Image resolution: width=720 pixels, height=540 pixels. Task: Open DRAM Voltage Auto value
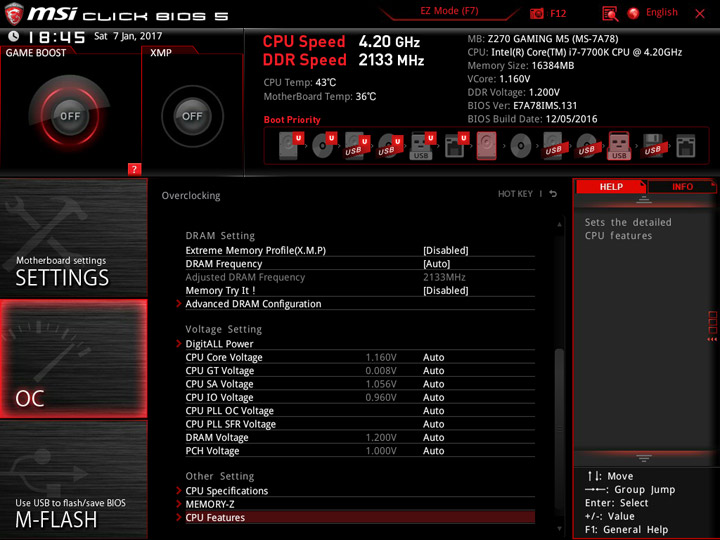[433, 437]
